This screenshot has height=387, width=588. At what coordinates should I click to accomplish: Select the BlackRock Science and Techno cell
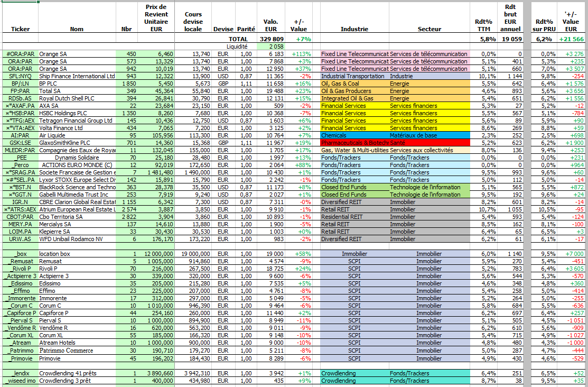77,187
